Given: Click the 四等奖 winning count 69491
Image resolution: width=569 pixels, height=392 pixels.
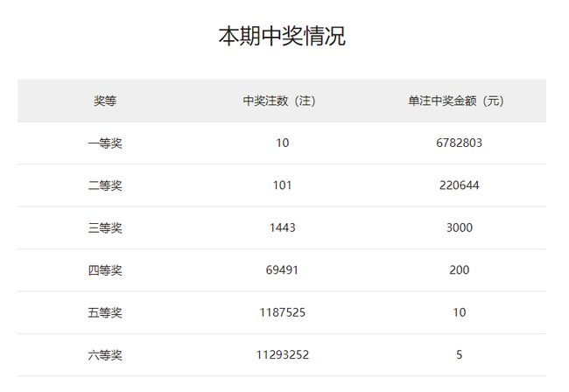Looking at the screenshot, I should click(282, 270).
